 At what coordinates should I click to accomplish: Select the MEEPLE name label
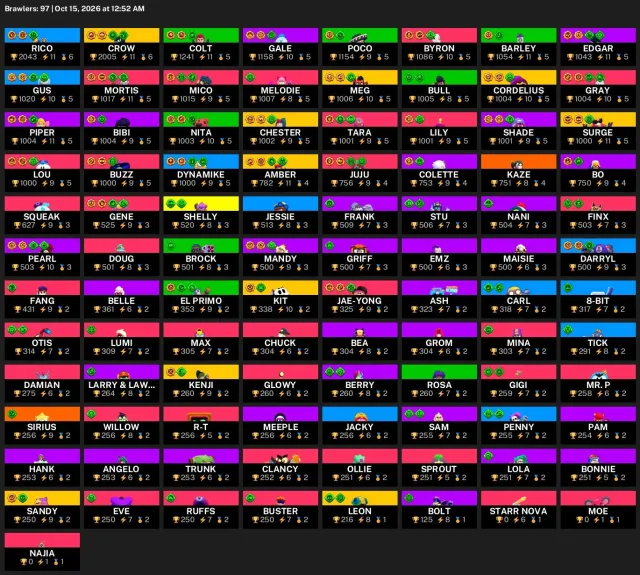[280, 427]
